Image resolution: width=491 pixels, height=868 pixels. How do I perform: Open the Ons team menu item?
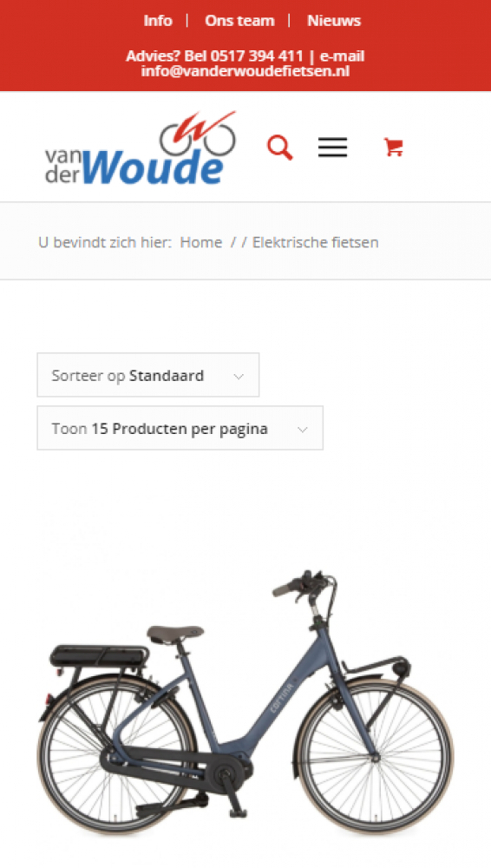pos(239,21)
